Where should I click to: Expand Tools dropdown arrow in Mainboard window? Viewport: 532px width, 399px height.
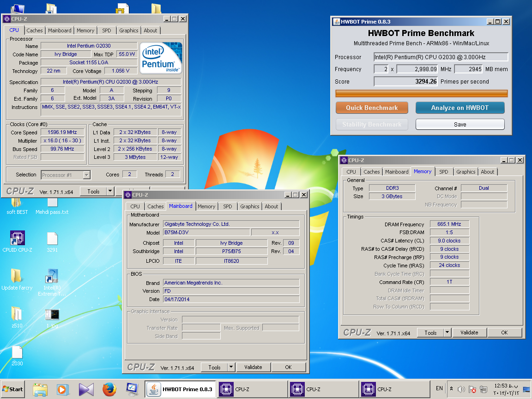click(x=231, y=367)
